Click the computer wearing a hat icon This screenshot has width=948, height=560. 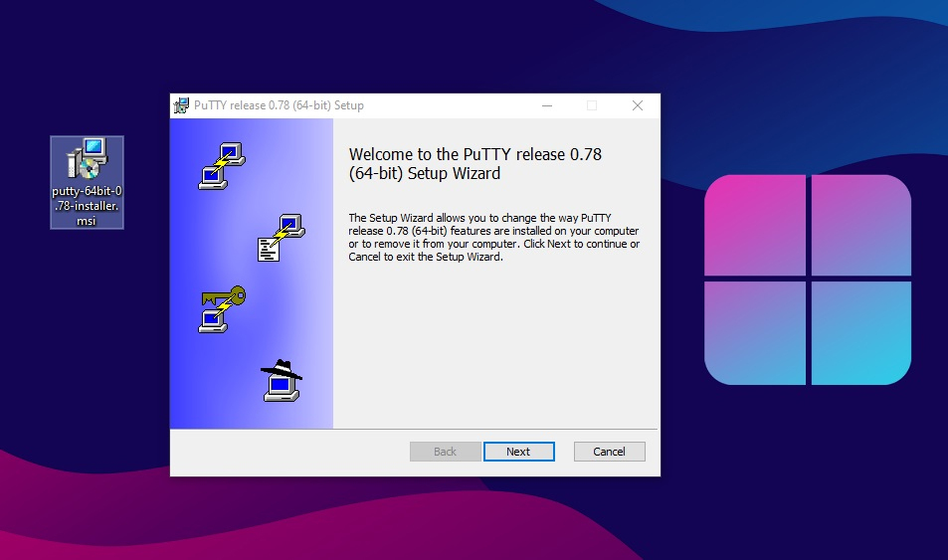[281, 380]
